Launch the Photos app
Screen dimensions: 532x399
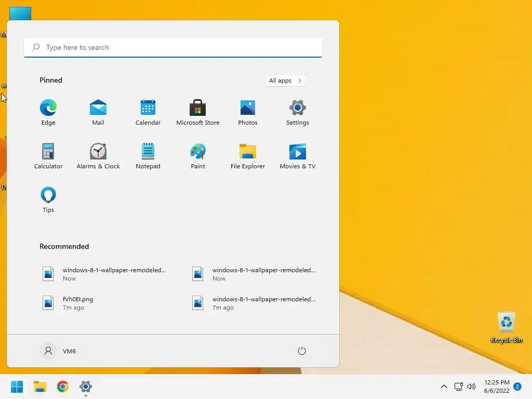[x=248, y=113]
